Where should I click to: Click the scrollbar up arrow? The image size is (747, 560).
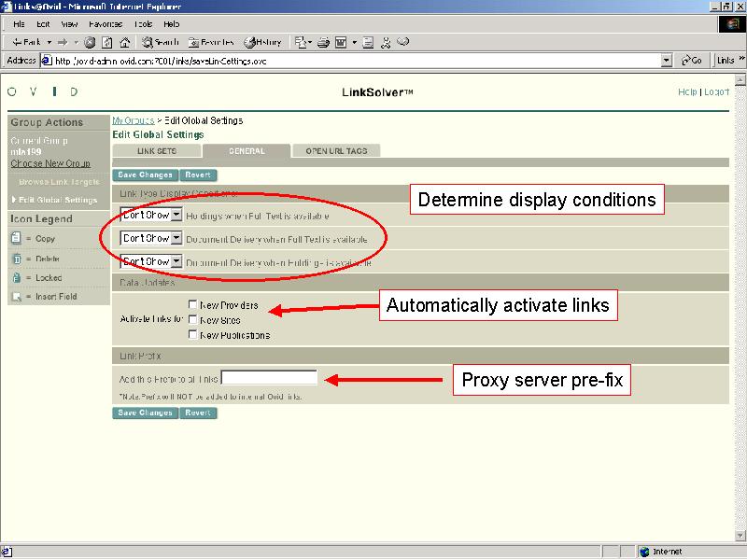pyautogui.click(x=740, y=80)
